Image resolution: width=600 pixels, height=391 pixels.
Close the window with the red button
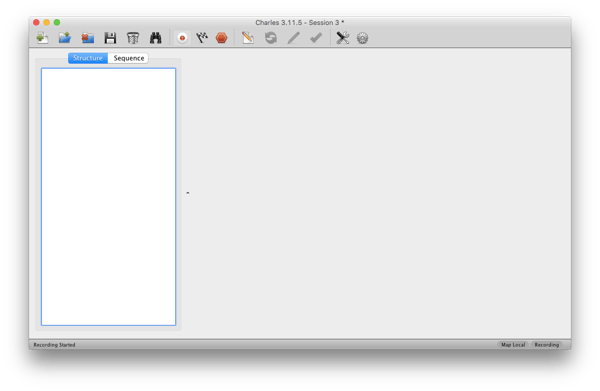pyautogui.click(x=36, y=23)
